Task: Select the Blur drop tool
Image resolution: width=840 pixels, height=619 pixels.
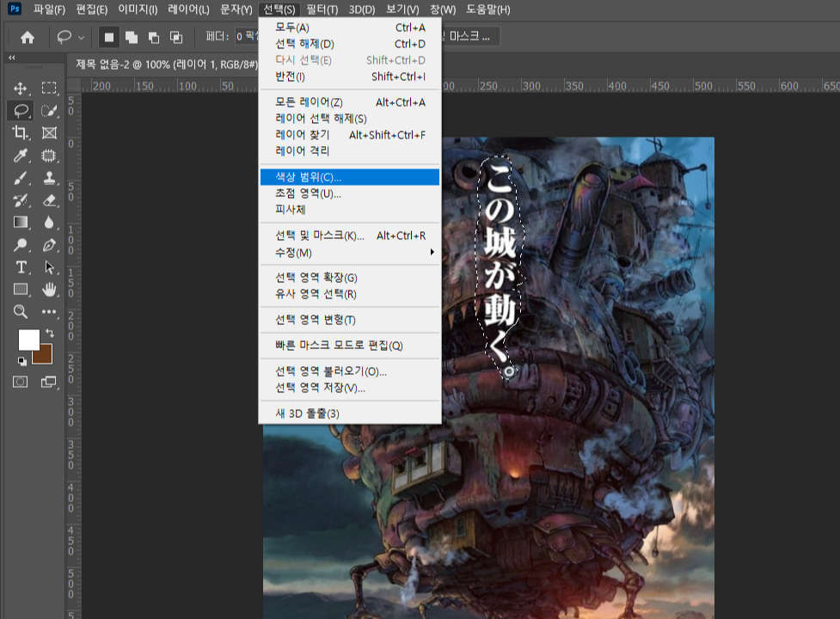Action: tap(49, 222)
